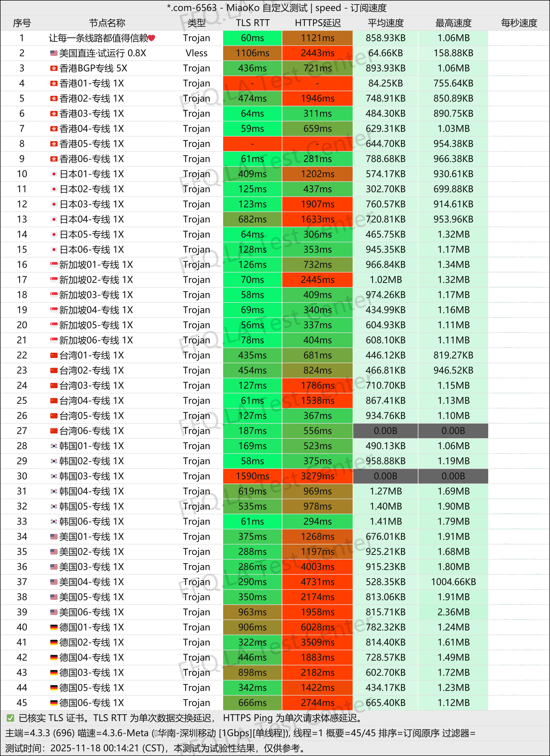
Task: Click the 1106ms TLS RTT cell
Action: pos(253,53)
